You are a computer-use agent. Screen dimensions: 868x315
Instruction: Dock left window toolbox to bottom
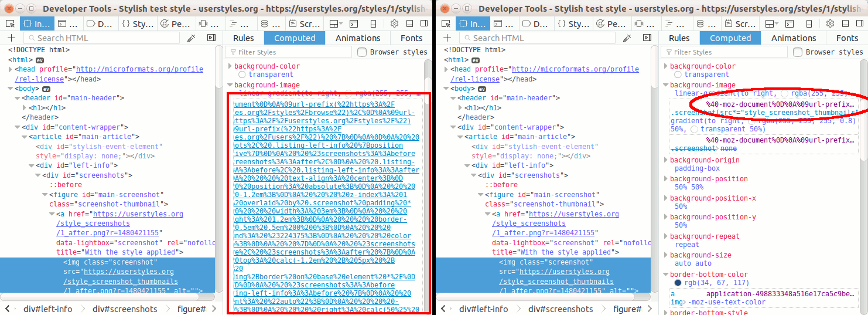click(411, 24)
